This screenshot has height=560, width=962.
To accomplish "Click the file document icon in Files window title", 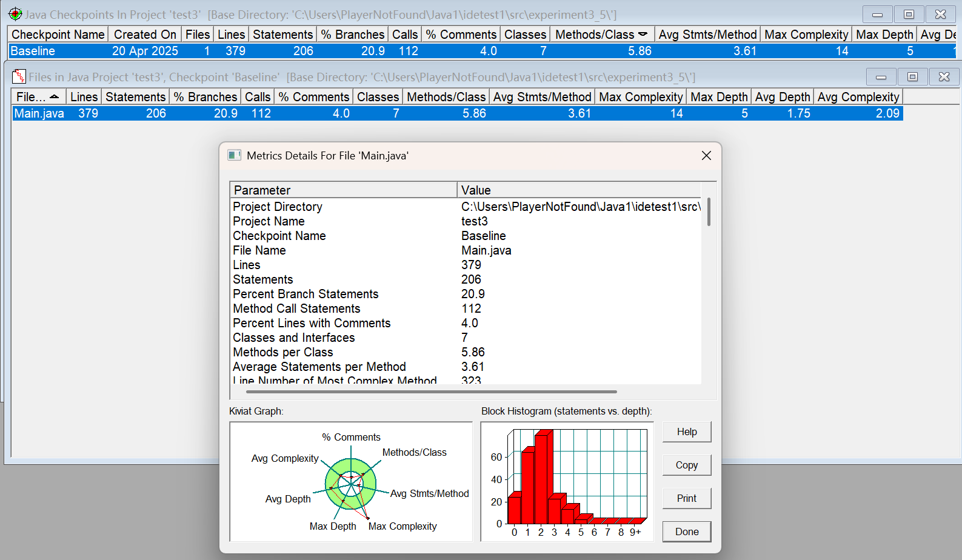I will tap(19, 76).
